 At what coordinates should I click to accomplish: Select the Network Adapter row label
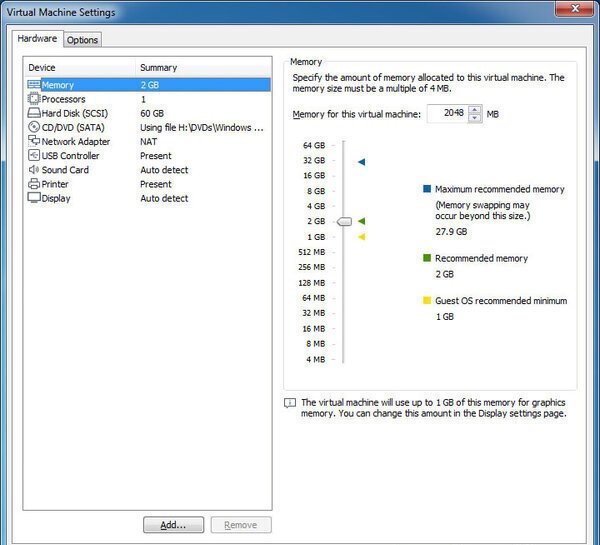pyautogui.click(x=76, y=142)
